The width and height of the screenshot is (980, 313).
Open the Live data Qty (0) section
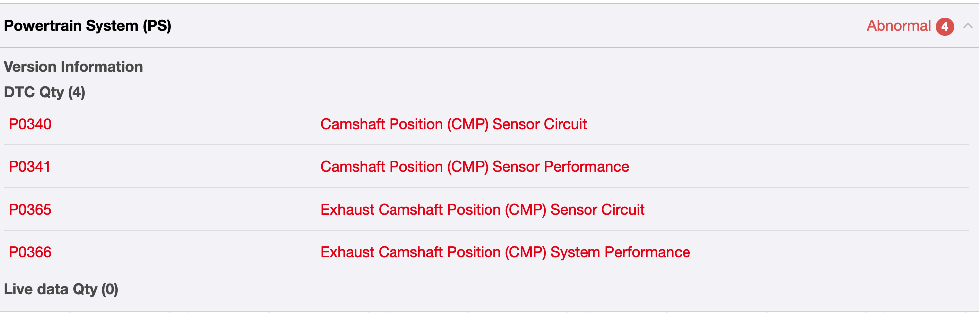pyautogui.click(x=61, y=289)
